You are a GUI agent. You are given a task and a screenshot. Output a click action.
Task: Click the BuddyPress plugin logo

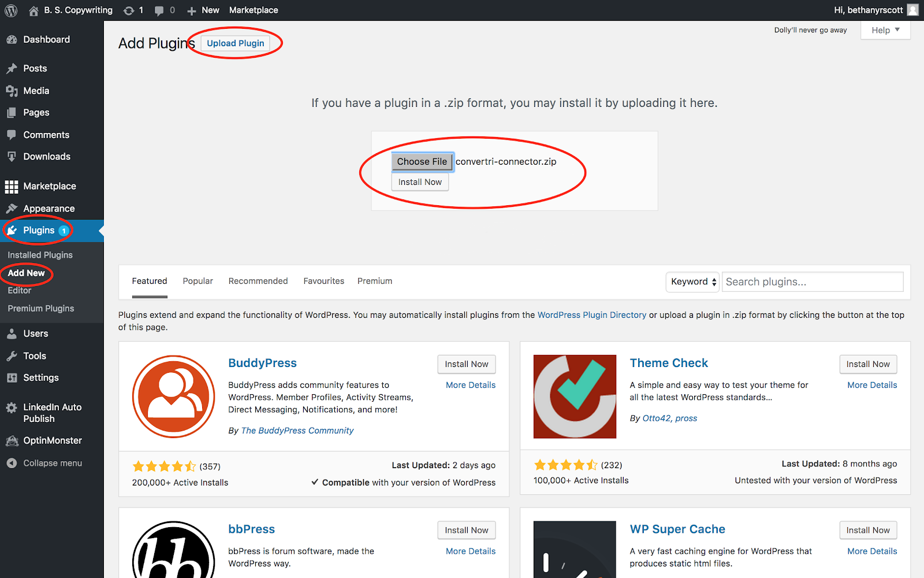click(x=173, y=397)
